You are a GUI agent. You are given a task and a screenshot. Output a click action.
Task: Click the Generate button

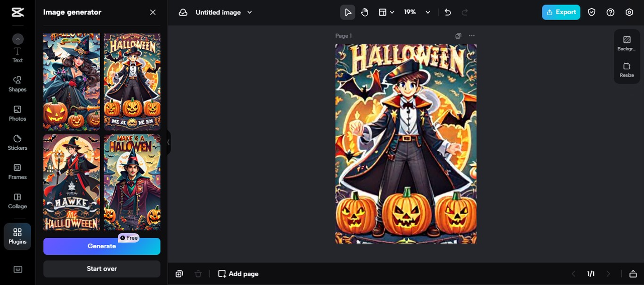[102, 246]
